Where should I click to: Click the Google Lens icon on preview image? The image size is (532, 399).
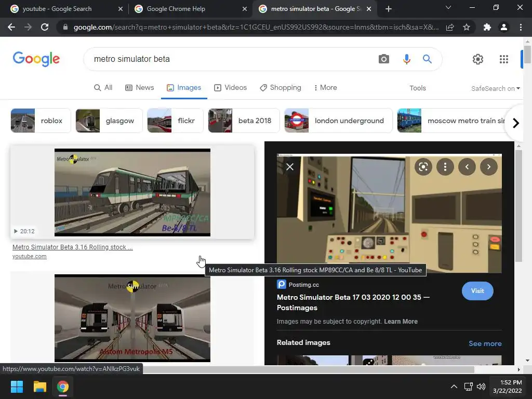423,167
